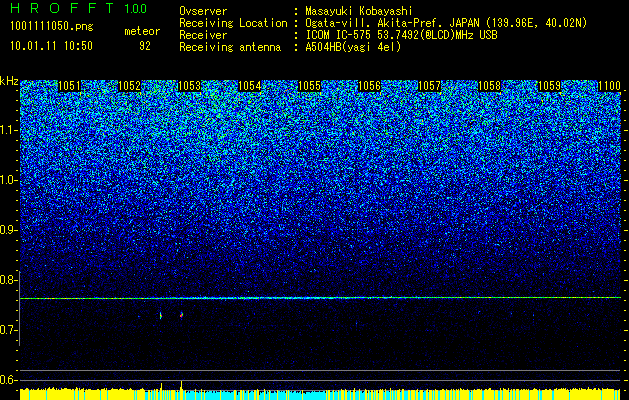629x400 pixels.
Task: Click the 1052 time marker
Action: click(130, 86)
